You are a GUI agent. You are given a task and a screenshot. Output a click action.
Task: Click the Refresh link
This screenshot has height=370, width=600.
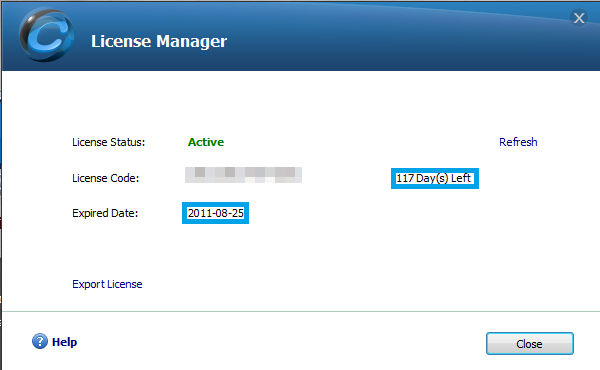(518, 142)
